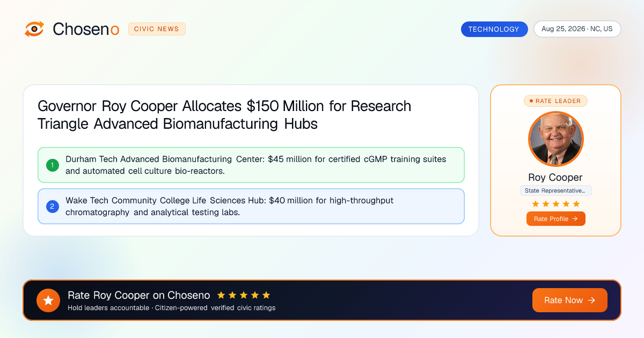Select the Technology category tag
This screenshot has width=644, height=338.
(494, 29)
